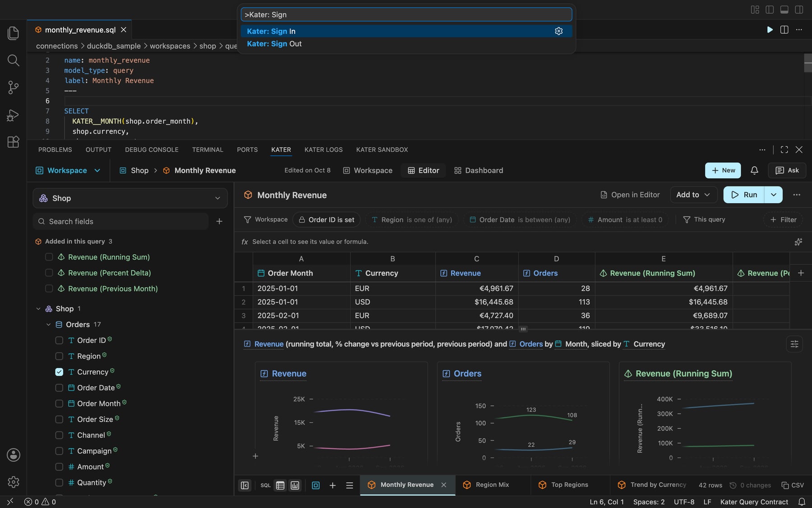This screenshot has height=508, width=812.
Task: Add a field with plus next to search
Action: [x=219, y=221]
